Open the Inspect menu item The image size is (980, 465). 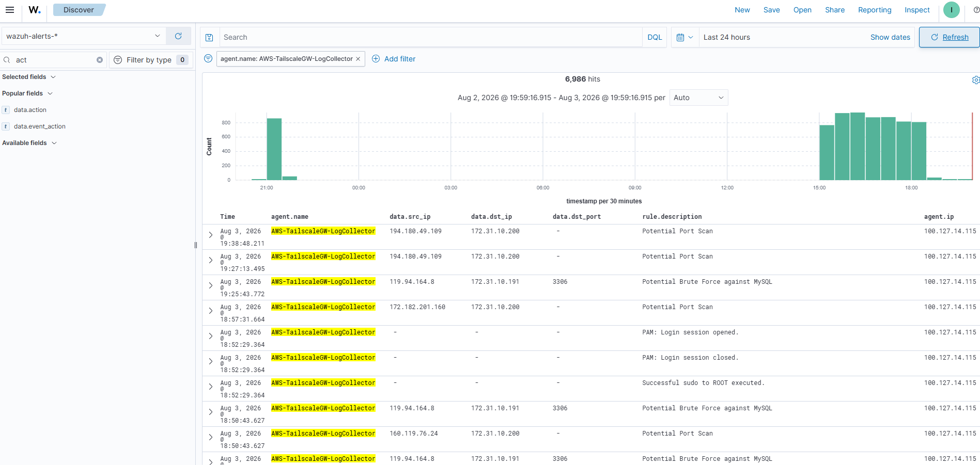tap(917, 10)
